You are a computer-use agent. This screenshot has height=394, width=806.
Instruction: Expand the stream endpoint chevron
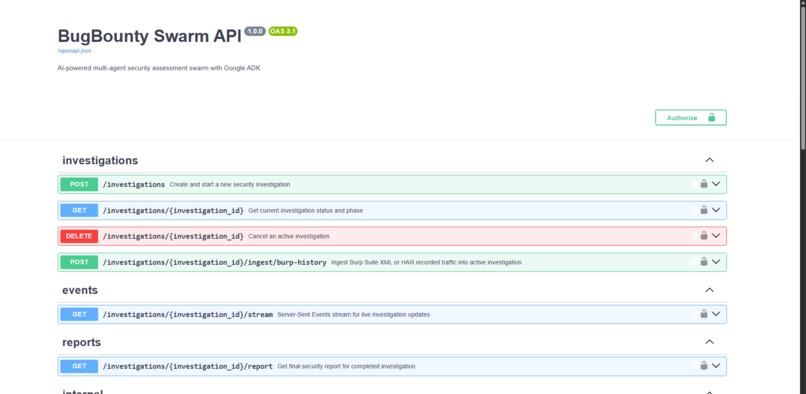716,314
